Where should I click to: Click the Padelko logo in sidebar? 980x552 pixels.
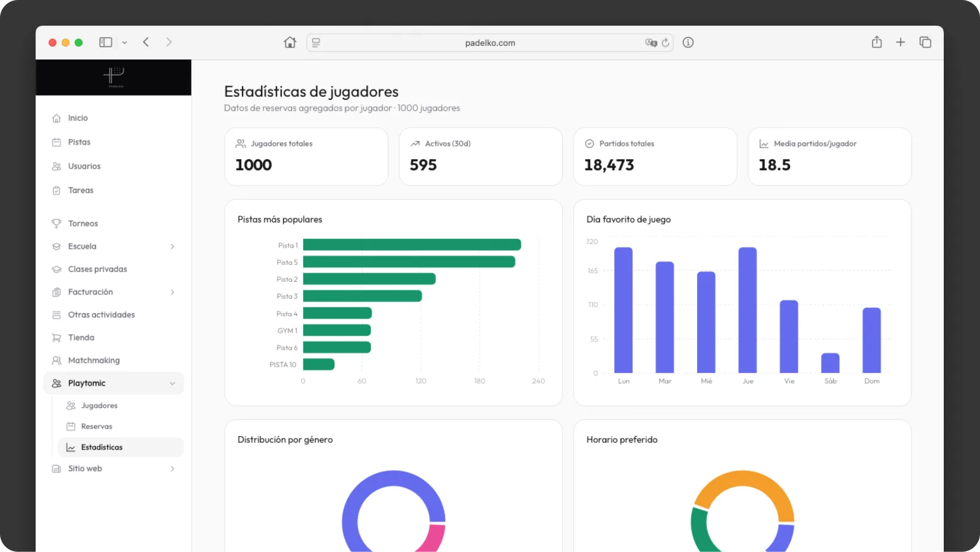tap(113, 77)
